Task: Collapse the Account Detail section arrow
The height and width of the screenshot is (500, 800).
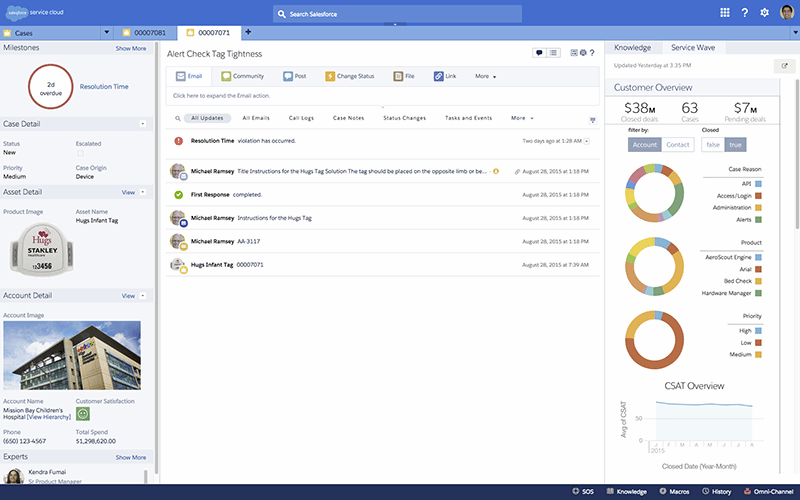Action: (143, 295)
